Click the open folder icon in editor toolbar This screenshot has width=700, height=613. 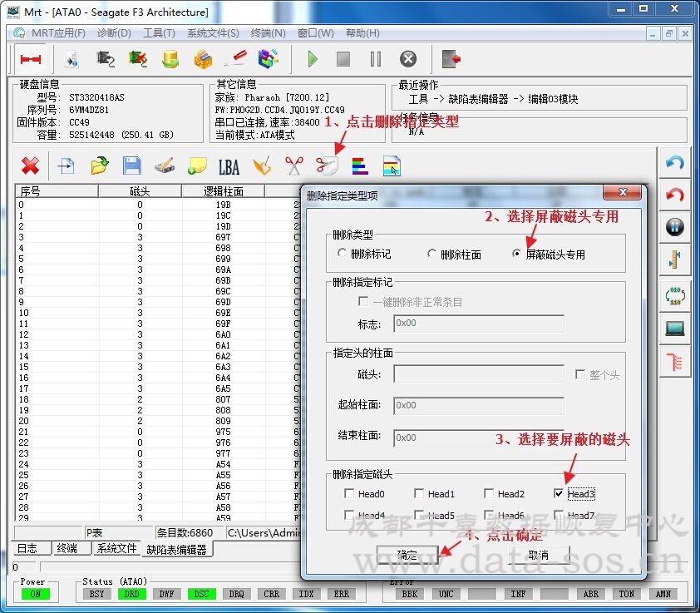click(x=99, y=166)
